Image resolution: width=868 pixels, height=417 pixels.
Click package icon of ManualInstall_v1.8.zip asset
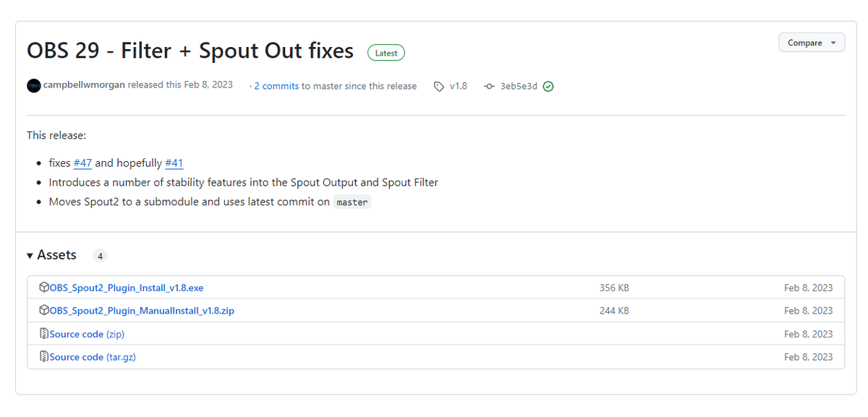pos(43,311)
